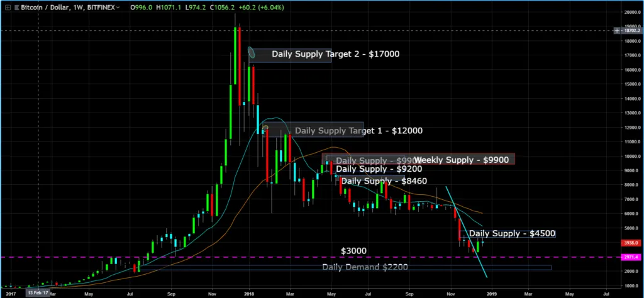
Task: Click the Bitcoin / Dollar, 1W, BITFINEX title
Action: coord(69,8)
